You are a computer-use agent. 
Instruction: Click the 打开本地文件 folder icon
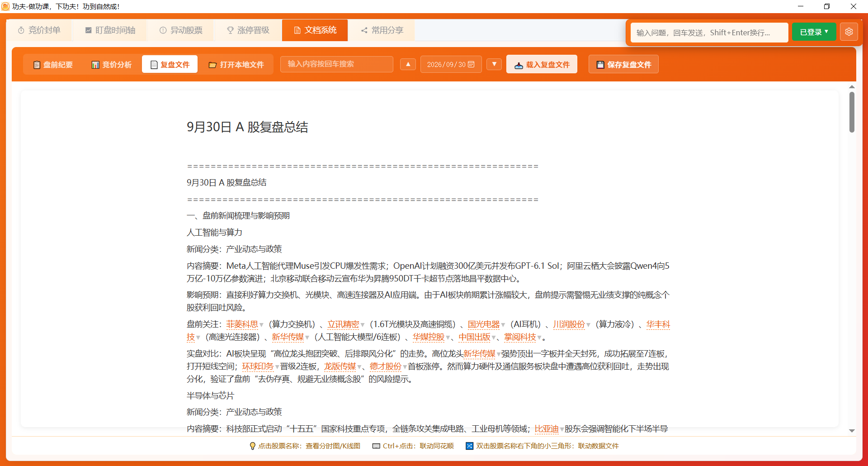[212, 65]
